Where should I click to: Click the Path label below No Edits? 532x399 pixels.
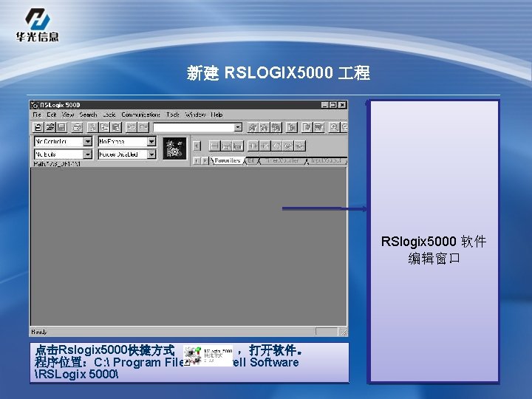pos(57,164)
